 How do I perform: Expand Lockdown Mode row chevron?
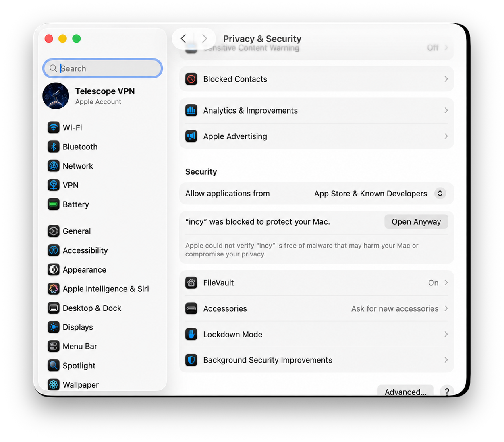[x=446, y=334]
